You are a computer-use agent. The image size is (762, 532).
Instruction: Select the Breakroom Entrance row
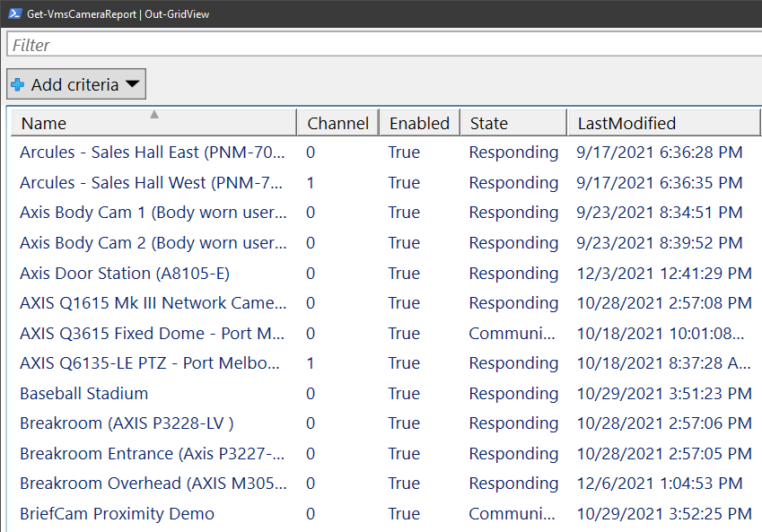click(x=386, y=454)
